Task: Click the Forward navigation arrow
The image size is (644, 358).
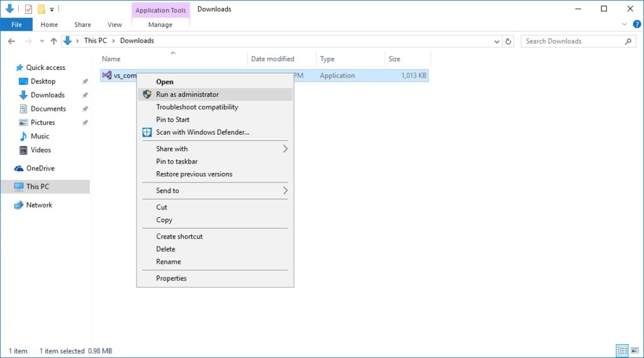Action: [x=28, y=41]
